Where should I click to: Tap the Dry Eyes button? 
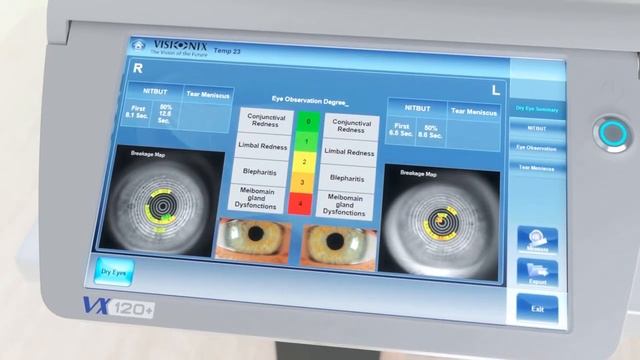(x=113, y=272)
